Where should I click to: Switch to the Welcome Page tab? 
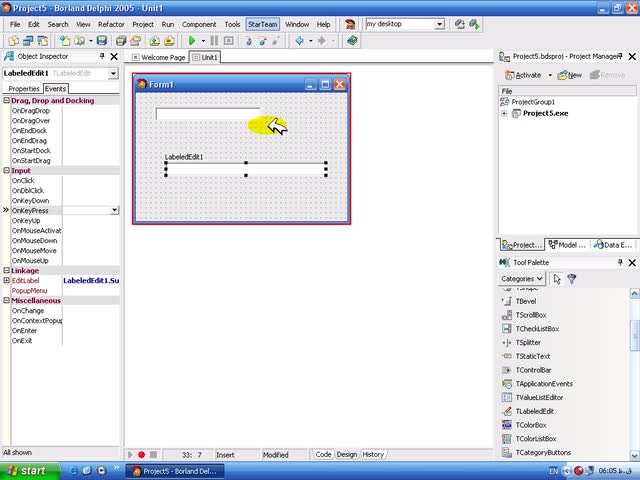pos(159,58)
